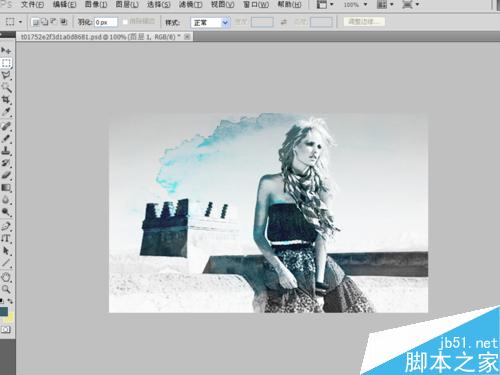The width and height of the screenshot is (500, 375).
Task: Select the Hand tool
Action: click(x=6, y=277)
